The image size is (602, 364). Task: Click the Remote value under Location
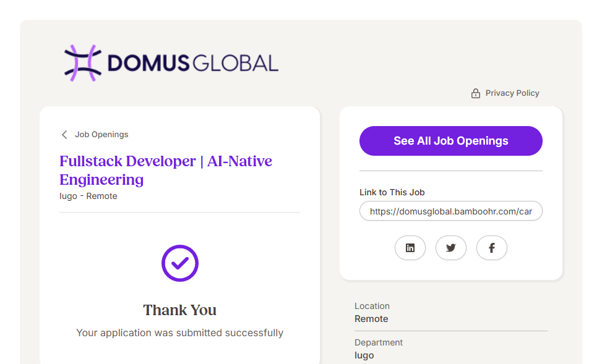pyautogui.click(x=371, y=319)
